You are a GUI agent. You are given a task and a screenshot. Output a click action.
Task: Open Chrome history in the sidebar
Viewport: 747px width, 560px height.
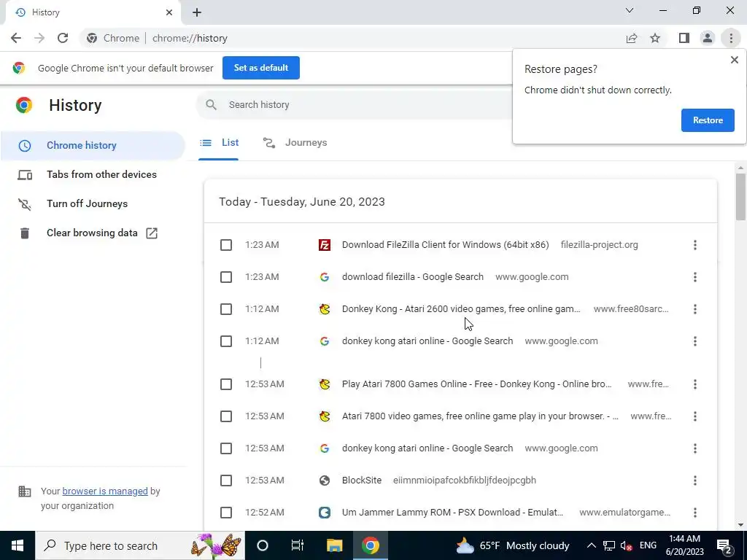coord(93,145)
